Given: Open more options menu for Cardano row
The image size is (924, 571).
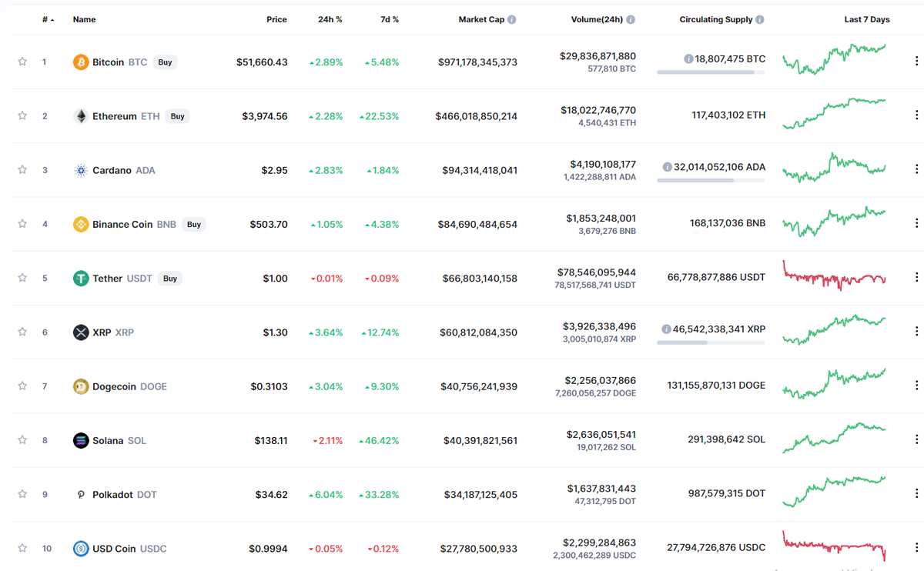Looking at the screenshot, I should click(x=916, y=169).
